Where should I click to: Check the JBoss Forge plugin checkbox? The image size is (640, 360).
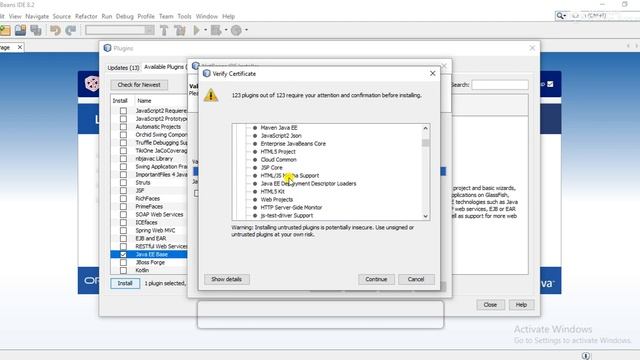[x=123, y=262]
